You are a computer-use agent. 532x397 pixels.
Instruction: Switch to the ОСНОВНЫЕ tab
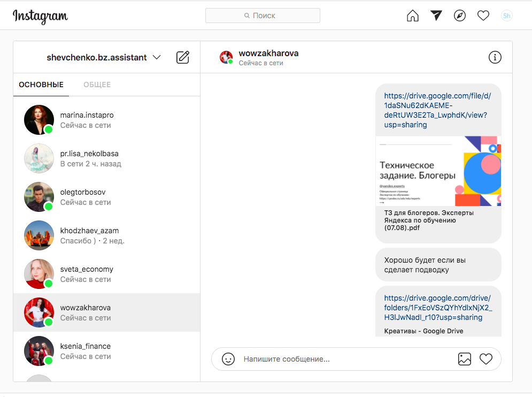[41, 85]
